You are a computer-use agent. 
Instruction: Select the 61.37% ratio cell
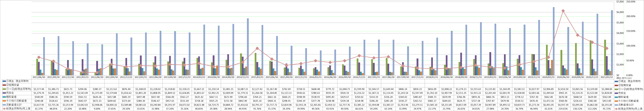39,109
